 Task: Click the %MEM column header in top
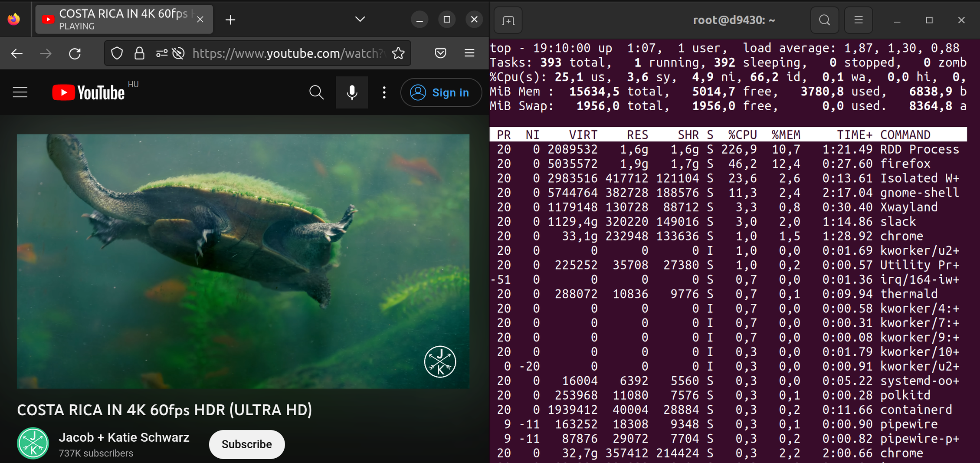[786, 135]
